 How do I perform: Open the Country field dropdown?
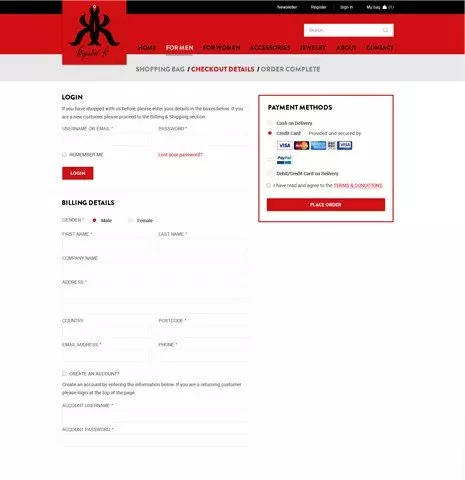click(106, 332)
